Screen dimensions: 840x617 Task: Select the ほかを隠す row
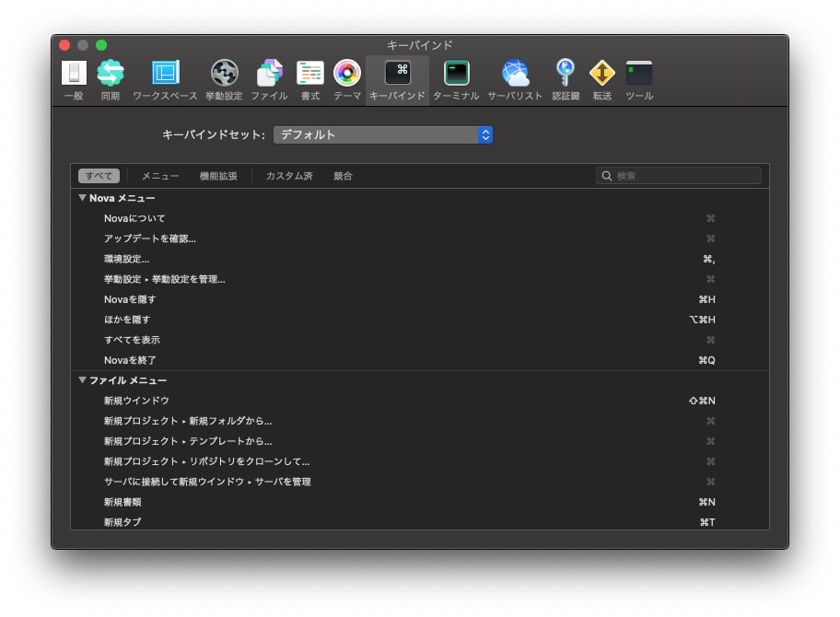coord(420,320)
